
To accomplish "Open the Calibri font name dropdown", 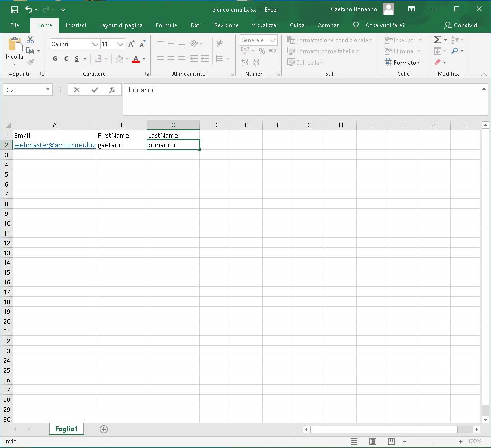I will [95, 44].
